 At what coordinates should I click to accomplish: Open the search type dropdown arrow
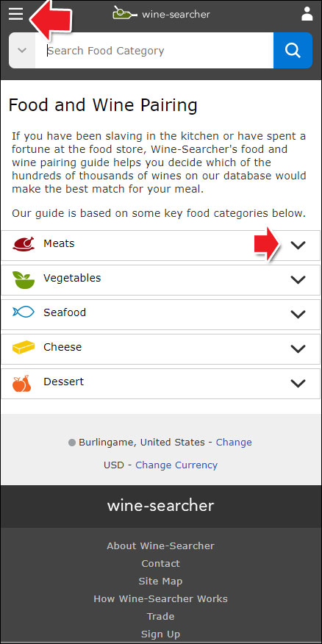click(22, 51)
